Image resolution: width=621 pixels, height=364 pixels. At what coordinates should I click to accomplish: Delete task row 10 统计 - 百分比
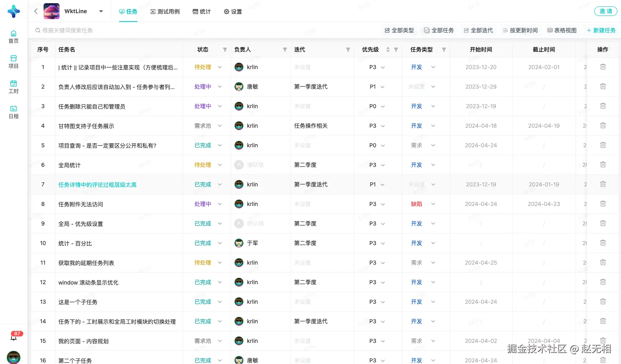pyautogui.click(x=603, y=243)
